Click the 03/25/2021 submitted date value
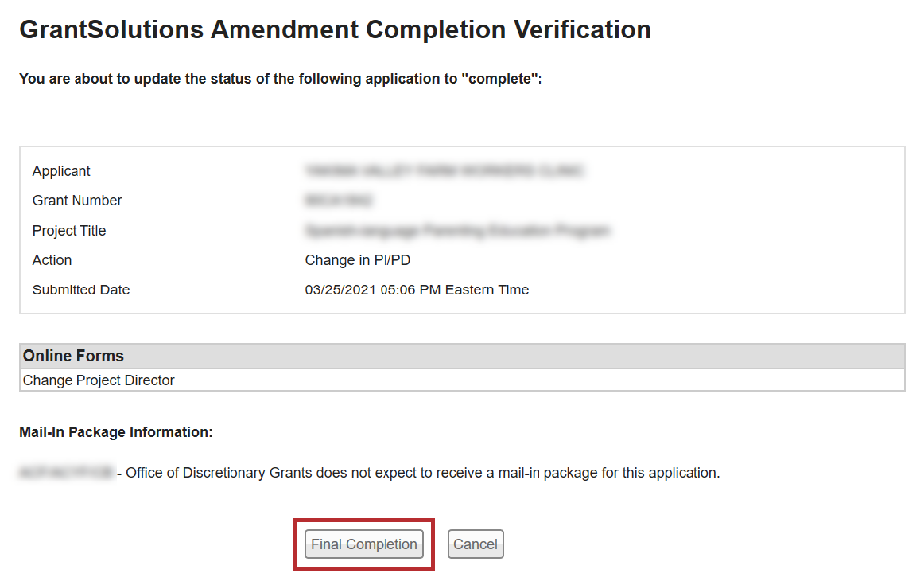Image resolution: width=924 pixels, height=577 pixels. (x=417, y=290)
